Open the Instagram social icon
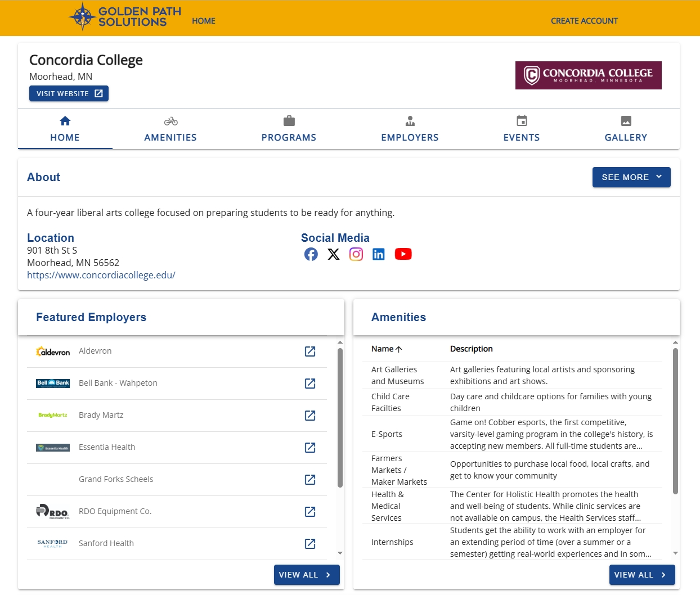The height and width of the screenshot is (595, 700). pos(356,254)
